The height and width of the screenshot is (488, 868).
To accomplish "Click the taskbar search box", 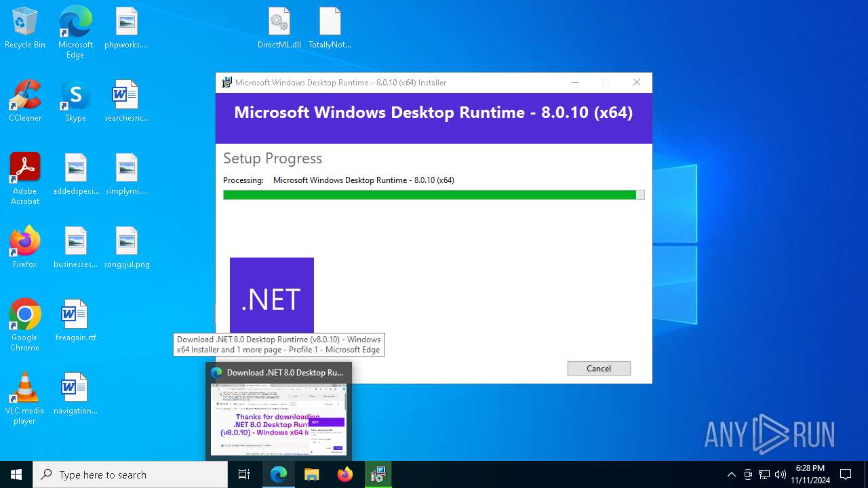I will click(130, 474).
